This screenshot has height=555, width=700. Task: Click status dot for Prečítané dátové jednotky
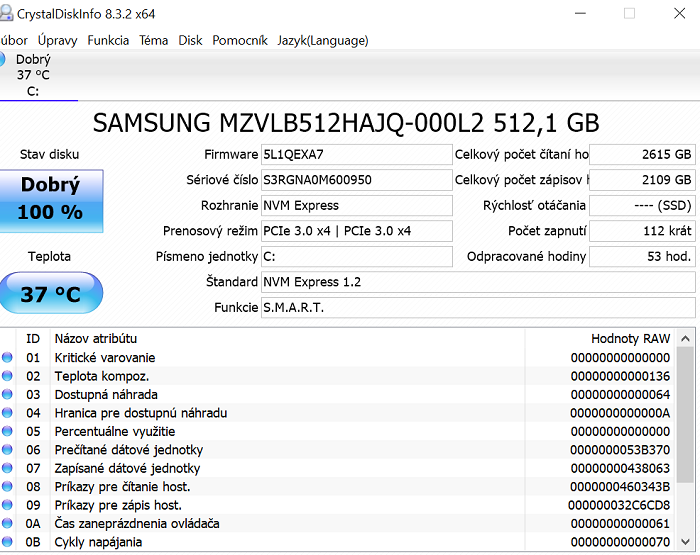point(7,450)
